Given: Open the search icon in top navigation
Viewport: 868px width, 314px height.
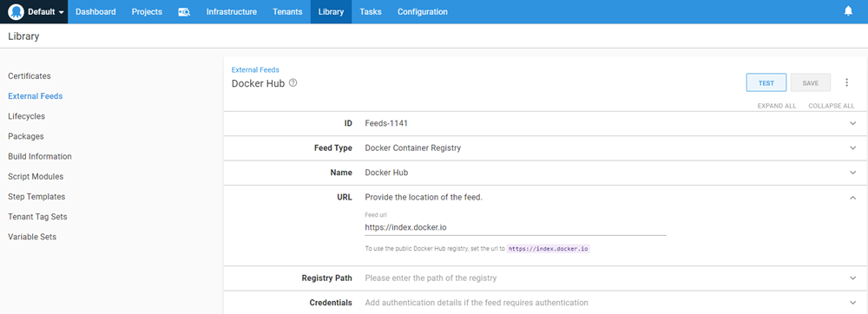Looking at the screenshot, I should coord(184,11).
